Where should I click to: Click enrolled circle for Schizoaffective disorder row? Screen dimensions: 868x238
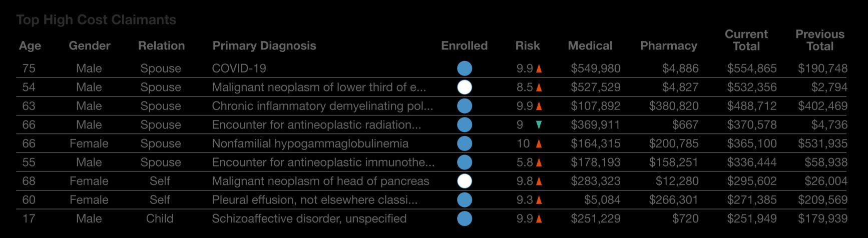465,218
